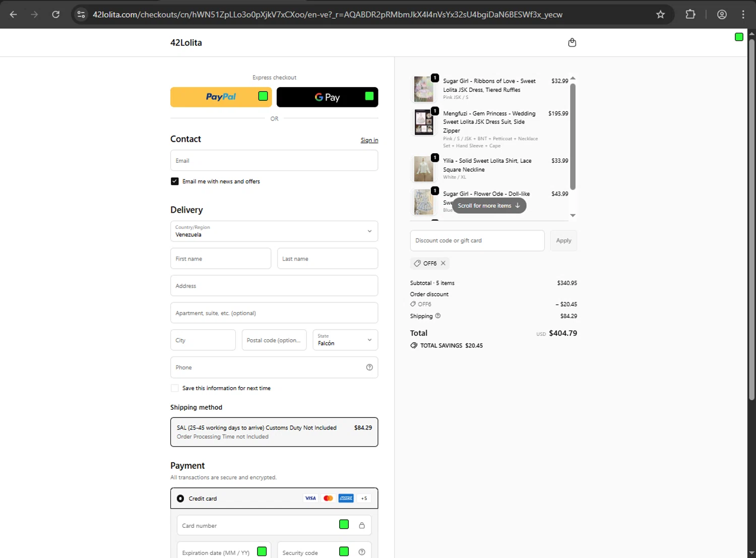Click the Total Savings tag icon
The image size is (756, 558).
point(414,345)
